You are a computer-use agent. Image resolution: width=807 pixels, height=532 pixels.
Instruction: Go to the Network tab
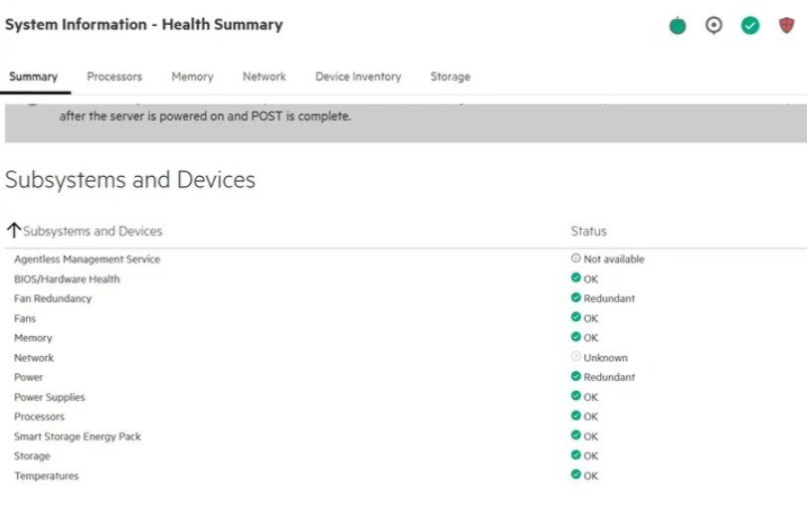264,77
